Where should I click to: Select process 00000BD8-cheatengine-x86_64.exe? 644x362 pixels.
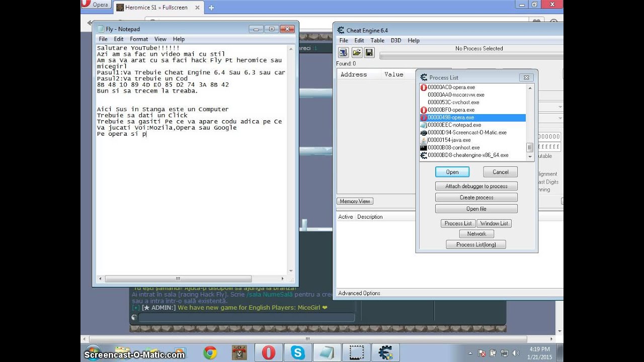click(473, 155)
